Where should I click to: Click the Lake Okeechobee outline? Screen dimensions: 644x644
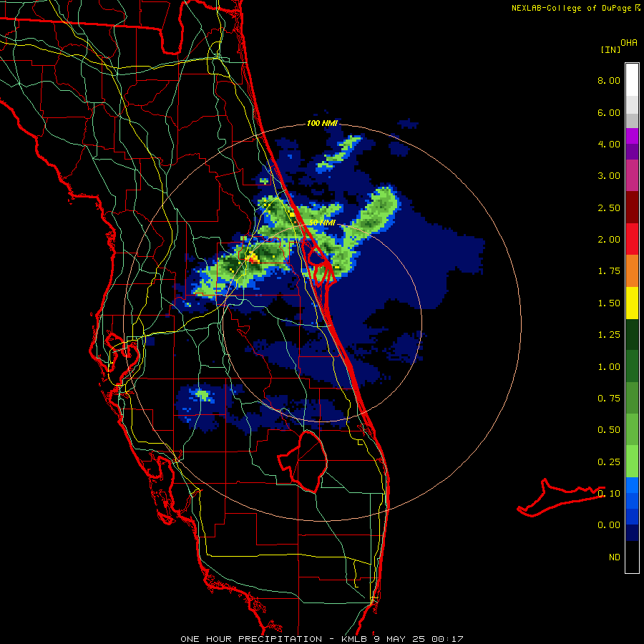[303, 462]
